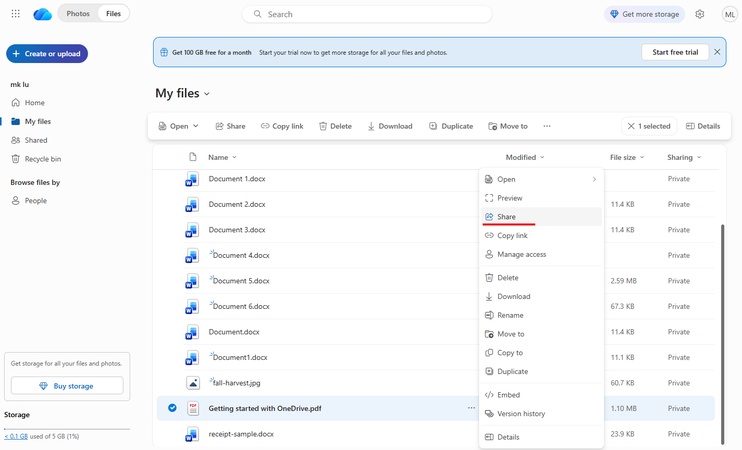Image resolution: width=742 pixels, height=450 pixels.
Task: Expand the My files title dropdown
Action: [x=207, y=94]
